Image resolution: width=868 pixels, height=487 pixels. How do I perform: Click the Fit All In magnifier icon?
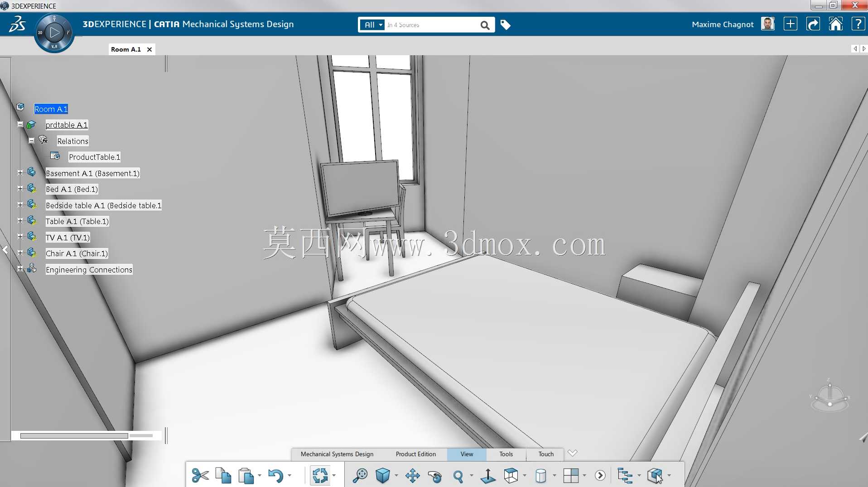pos(360,476)
